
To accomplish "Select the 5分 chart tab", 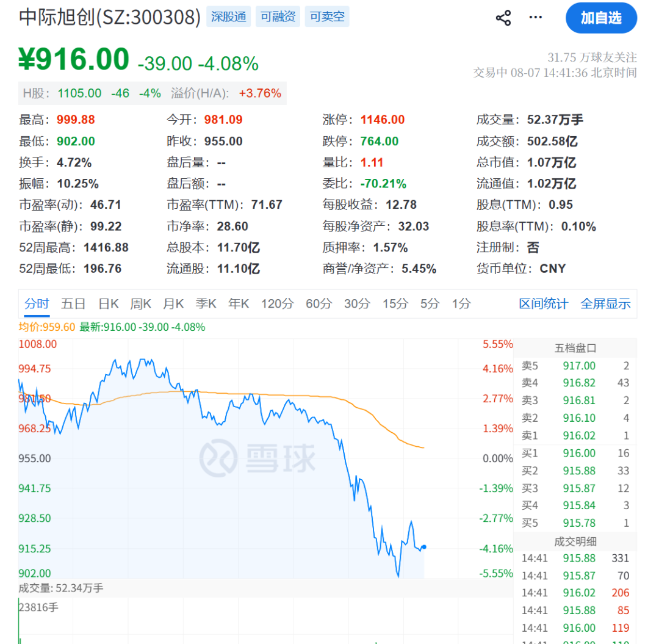I will coord(430,303).
